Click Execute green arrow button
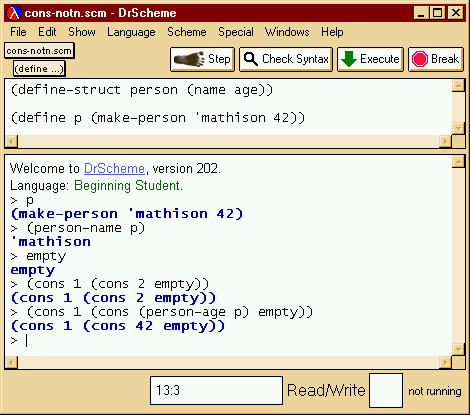 click(x=370, y=59)
